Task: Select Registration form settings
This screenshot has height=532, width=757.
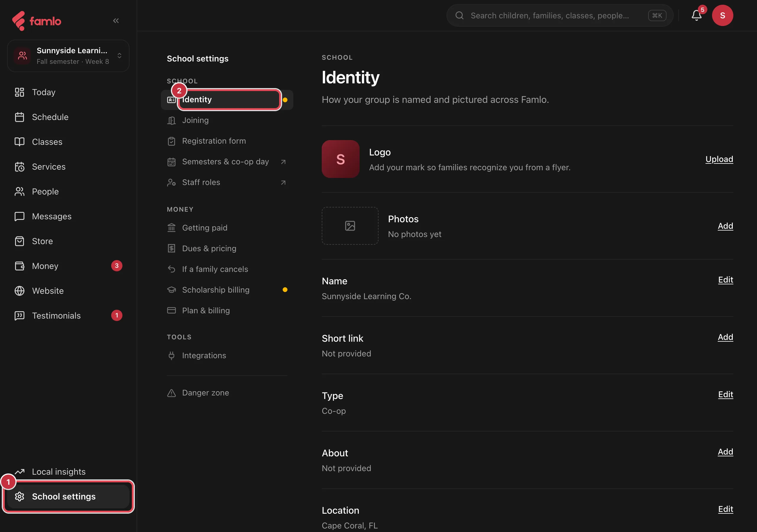Action: point(227,141)
